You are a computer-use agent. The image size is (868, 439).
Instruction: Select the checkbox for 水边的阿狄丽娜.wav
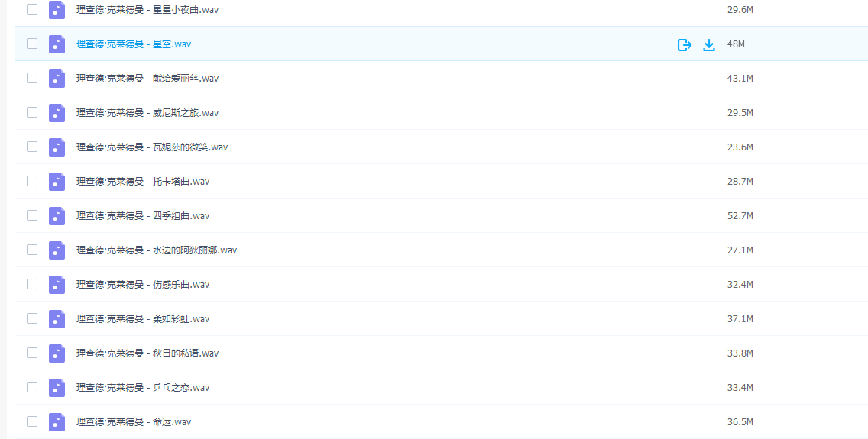[32, 249]
